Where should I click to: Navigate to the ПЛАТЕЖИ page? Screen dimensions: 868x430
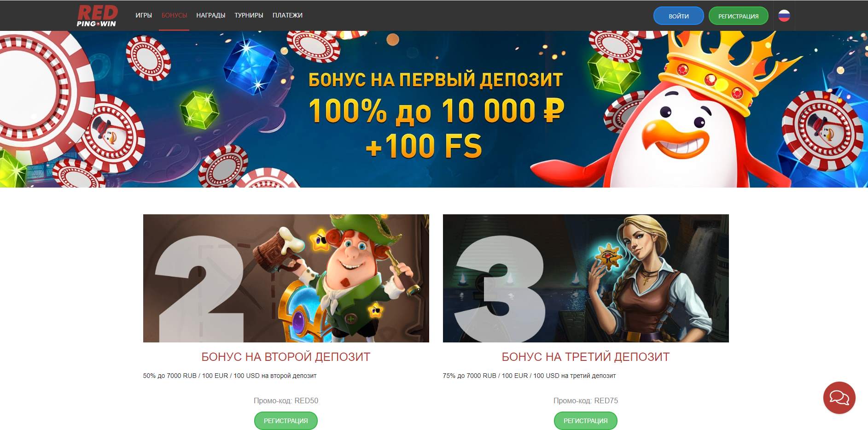[x=287, y=15]
